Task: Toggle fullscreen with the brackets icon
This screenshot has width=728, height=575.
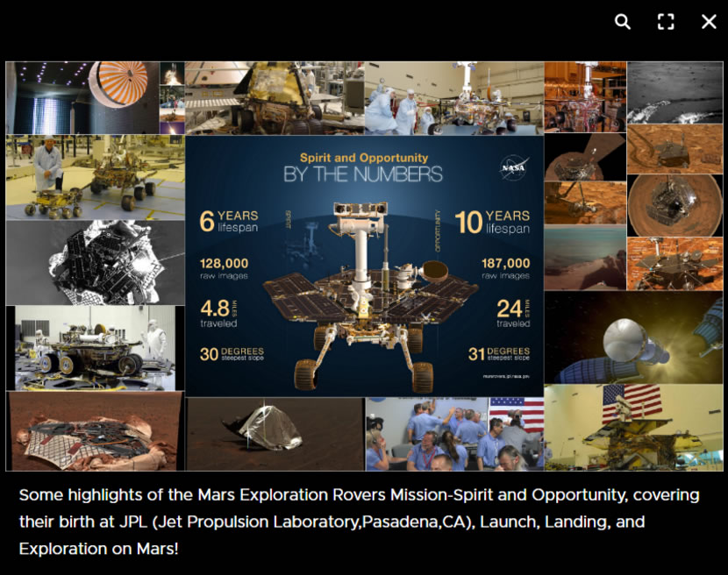Action: click(666, 21)
